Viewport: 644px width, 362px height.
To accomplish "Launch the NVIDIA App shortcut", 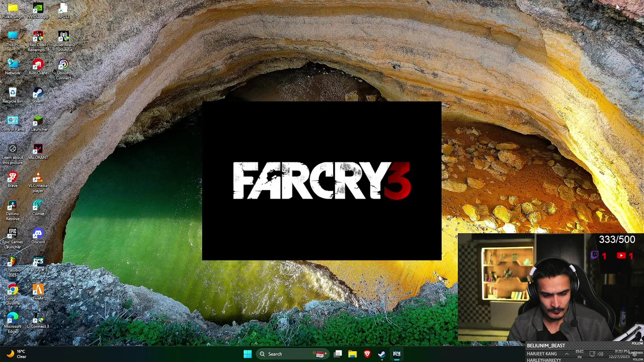I will (38, 11).
